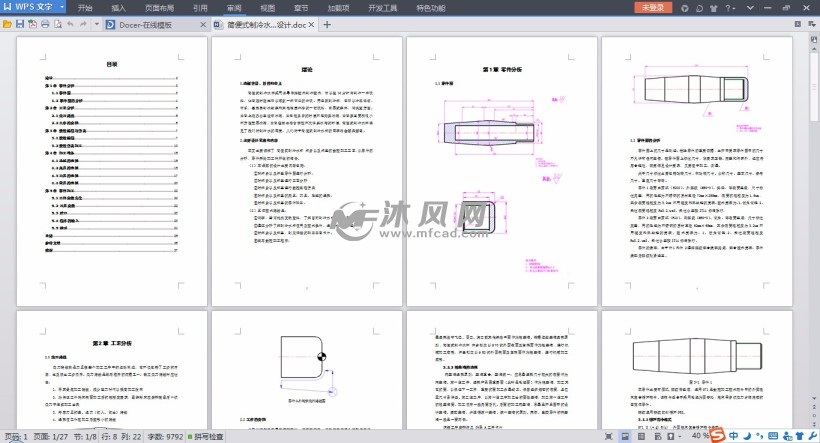Click the 第1章 零件分析 page
Screen dimensions: 820x443
[502, 171]
